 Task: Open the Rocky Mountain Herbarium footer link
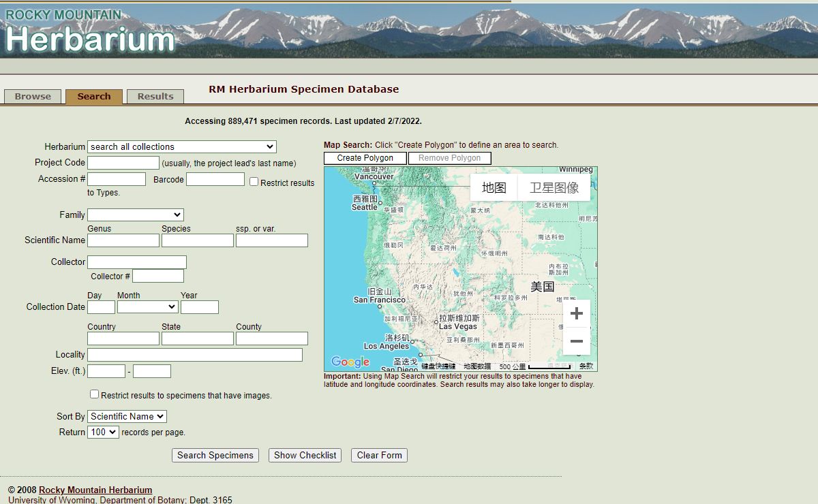(x=95, y=490)
